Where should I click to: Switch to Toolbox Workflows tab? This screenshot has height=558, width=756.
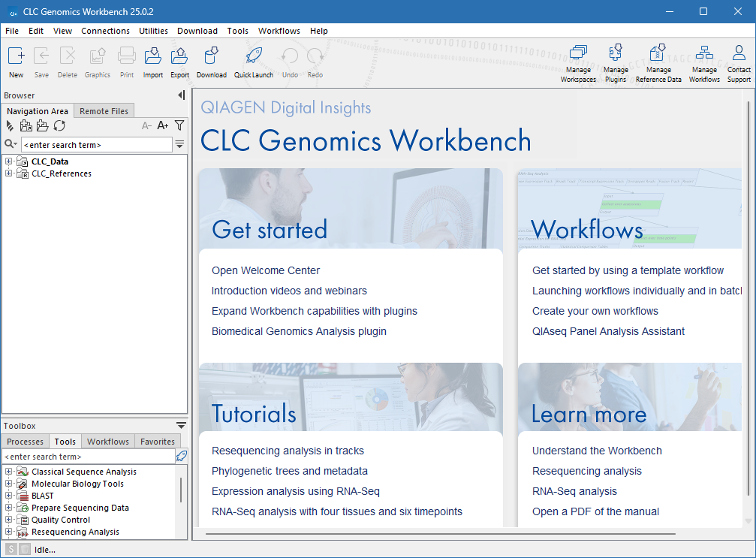(108, 442)
